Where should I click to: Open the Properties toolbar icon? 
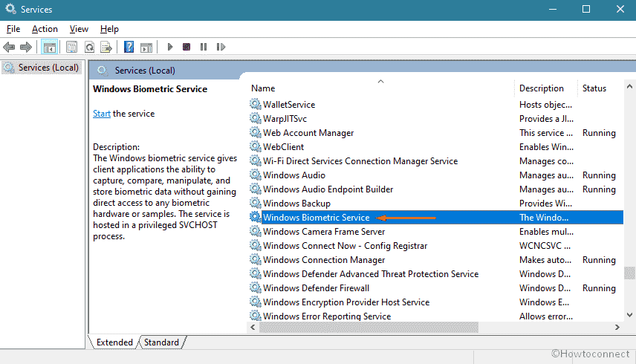click(72, 47)
